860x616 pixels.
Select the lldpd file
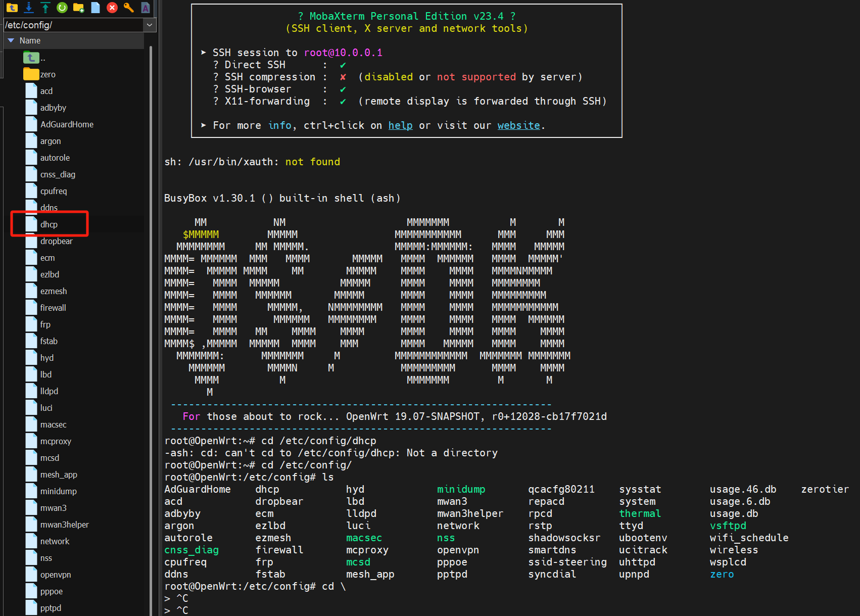point(42,391)
